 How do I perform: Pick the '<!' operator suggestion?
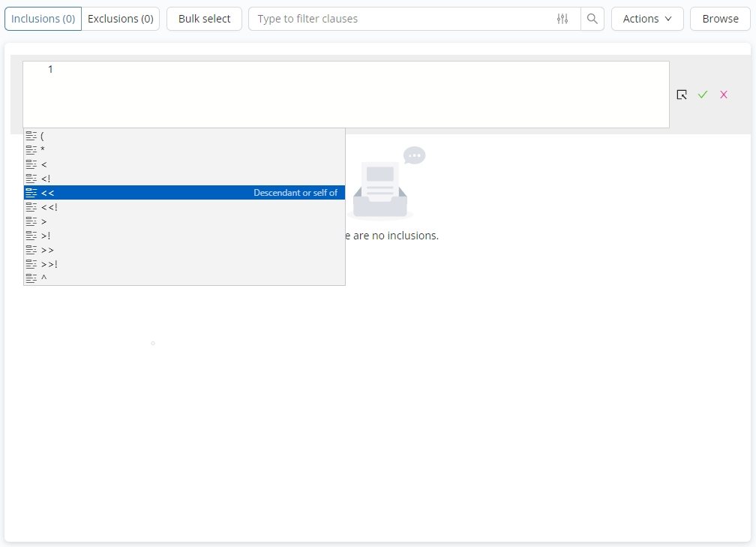click(184, 179)
